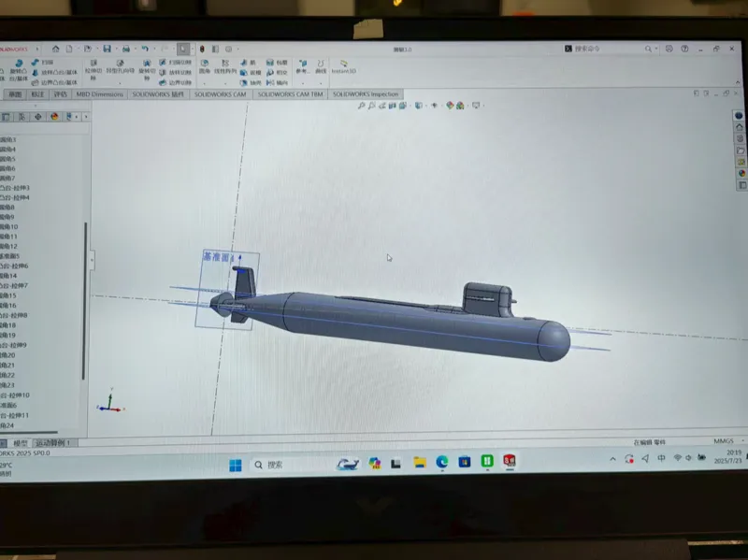Viewport: 748px width, 560px height.
Task: Open the Appearances ball in right task pane
Action: point(741,173)
